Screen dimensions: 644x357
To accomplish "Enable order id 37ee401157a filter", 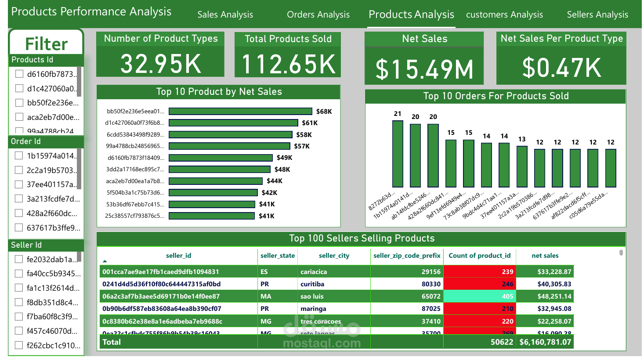I will (19, 184).
